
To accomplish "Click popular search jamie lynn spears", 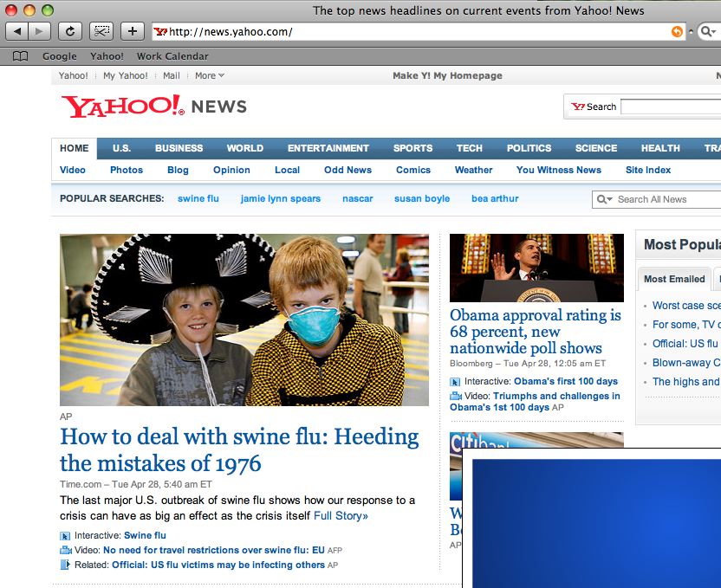I will (281, 198).
